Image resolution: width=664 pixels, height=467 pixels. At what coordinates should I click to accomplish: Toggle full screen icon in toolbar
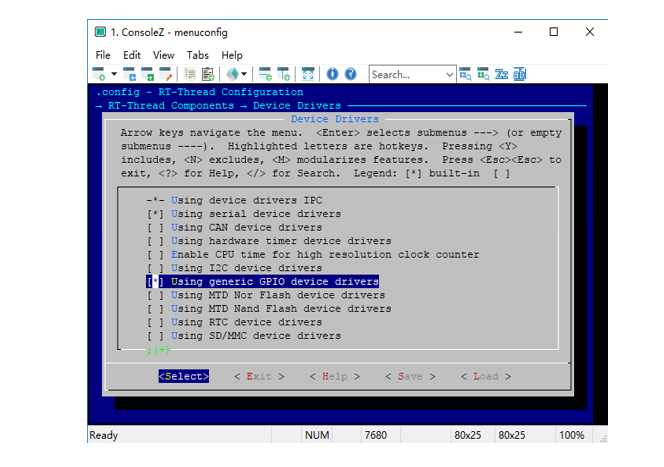pos(308,74)
